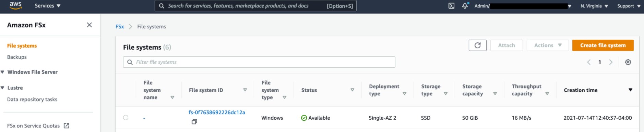This screenshot has height=132, width=644.
Task: Focus the Filter file systems field
Action: click(x=259, y=62)
